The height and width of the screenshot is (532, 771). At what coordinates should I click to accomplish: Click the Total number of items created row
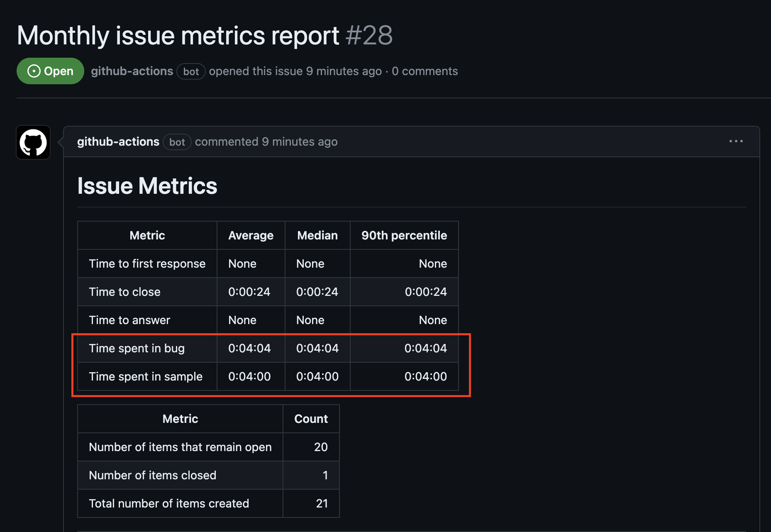[168, 503]
